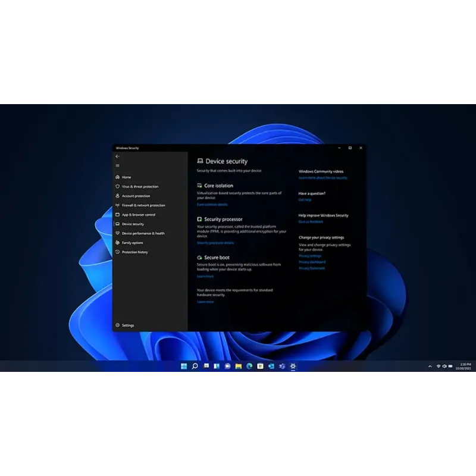
Task: Launch Microsoft Edge from the taskbar
Action: [249, 366]
